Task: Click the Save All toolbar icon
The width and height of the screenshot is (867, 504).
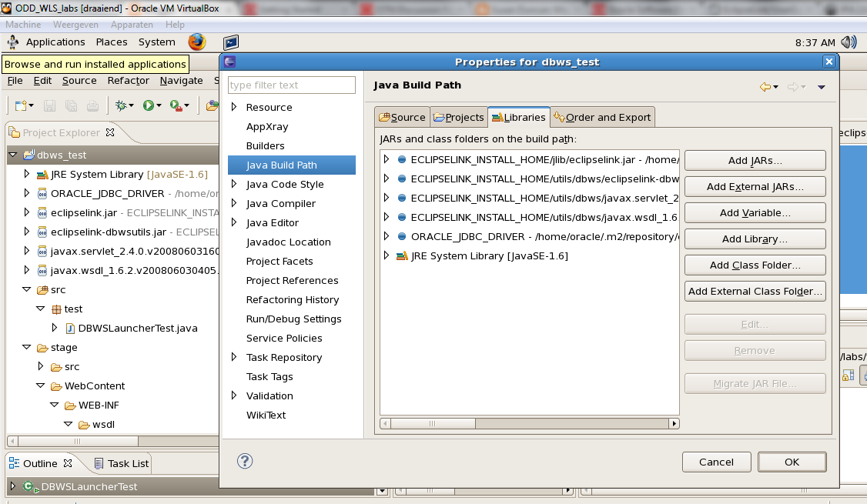Action: 72,105
